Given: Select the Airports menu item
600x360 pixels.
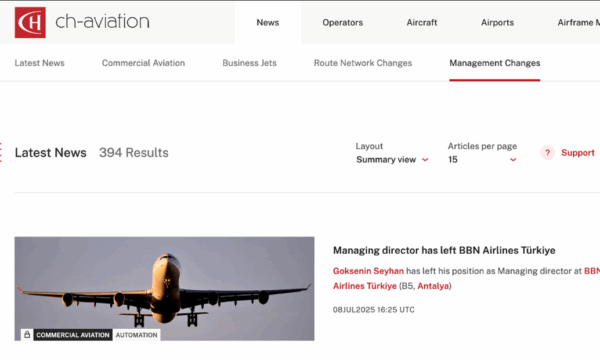Looking at the screenshot, I should click(x=497, y=23).
